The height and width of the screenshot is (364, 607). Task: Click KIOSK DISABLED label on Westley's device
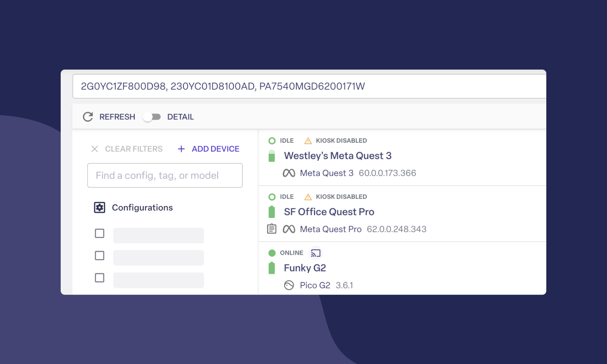[x=342, y=141]
